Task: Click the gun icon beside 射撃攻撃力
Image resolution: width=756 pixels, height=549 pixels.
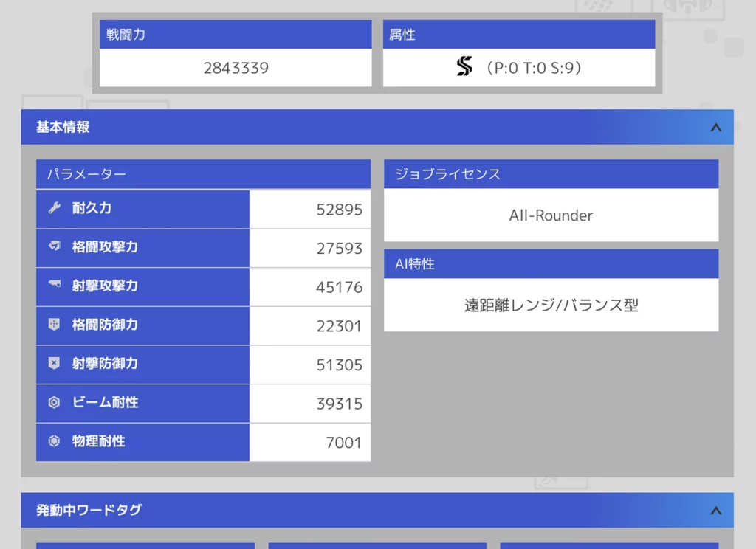Action: 54,286
